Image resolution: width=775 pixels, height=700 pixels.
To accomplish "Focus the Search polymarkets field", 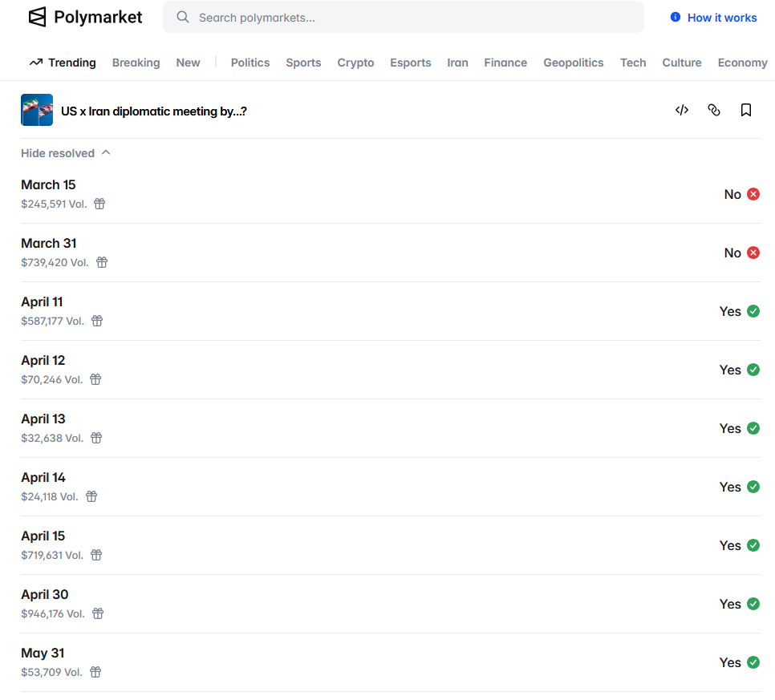I will tap(404, 18).
